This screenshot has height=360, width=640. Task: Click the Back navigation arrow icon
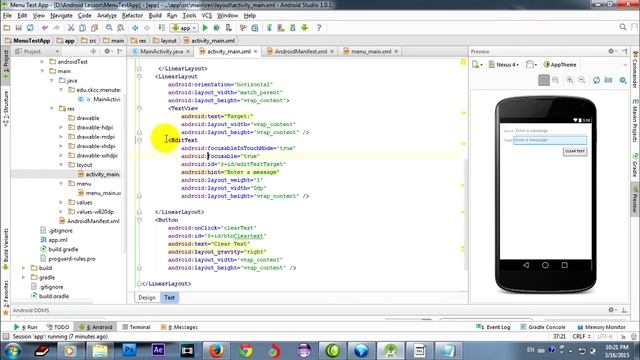pos(135,28)
